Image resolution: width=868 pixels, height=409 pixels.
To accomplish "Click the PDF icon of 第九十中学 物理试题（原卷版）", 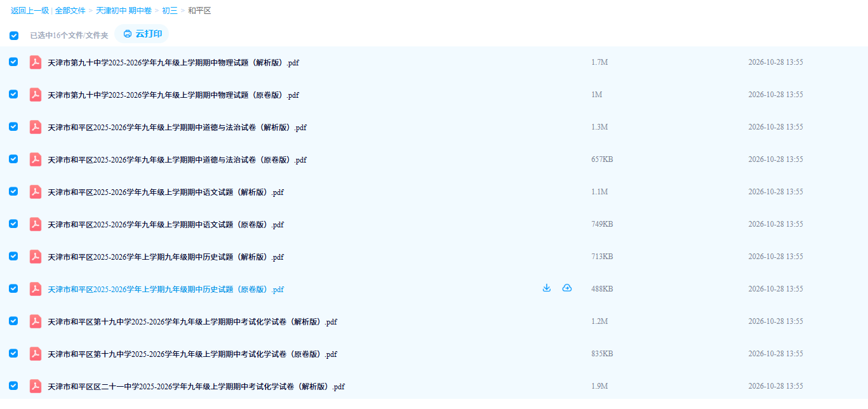I will click(x=36, y=95).
